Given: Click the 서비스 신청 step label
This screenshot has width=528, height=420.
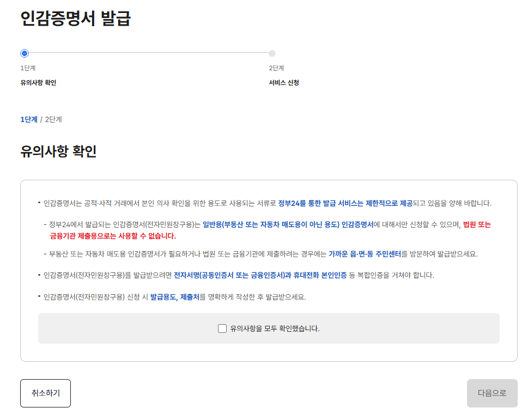Looking at the screenshot, I should pos(284,82).
